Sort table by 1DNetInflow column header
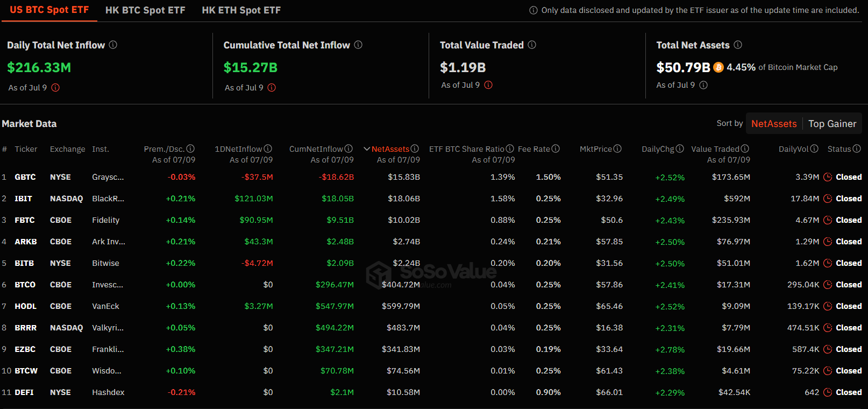 [238, 149]
